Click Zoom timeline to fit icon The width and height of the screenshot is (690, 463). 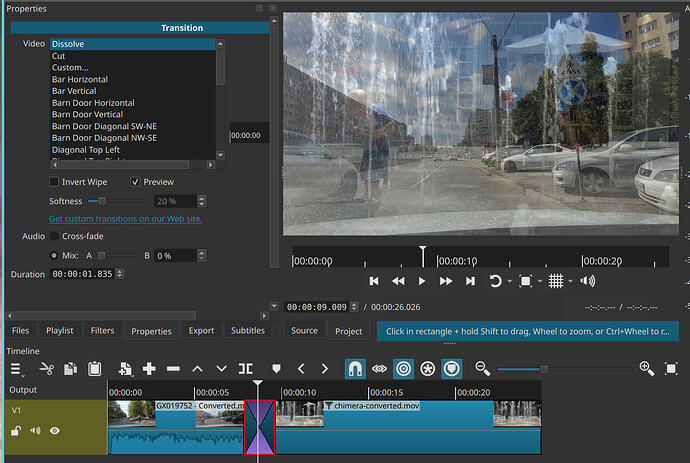click(671, 369)
